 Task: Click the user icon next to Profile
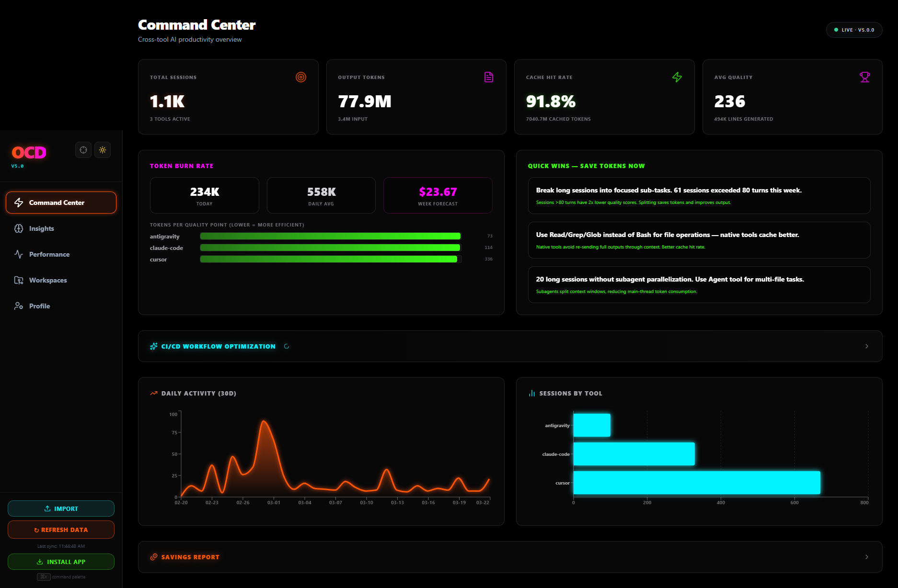[19, 306]
